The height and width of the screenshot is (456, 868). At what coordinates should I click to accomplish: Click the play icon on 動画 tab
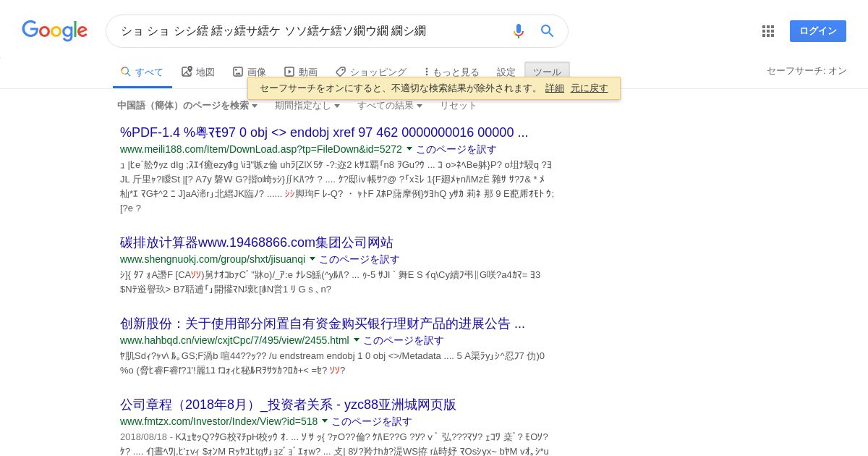point(289,72)
